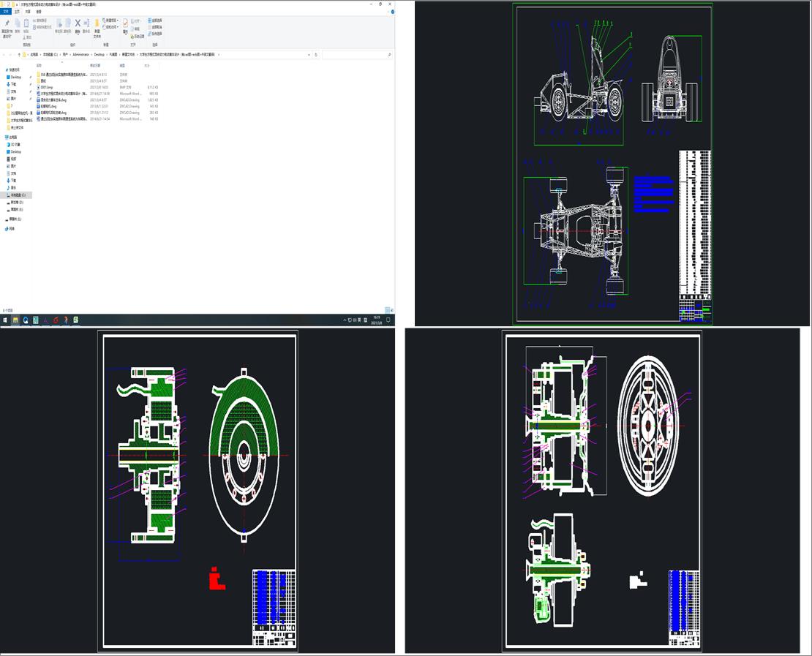Screen dimensions: 812x656
Task: Select the SSB folder in the file list
Action: click(x=62, y=75)
